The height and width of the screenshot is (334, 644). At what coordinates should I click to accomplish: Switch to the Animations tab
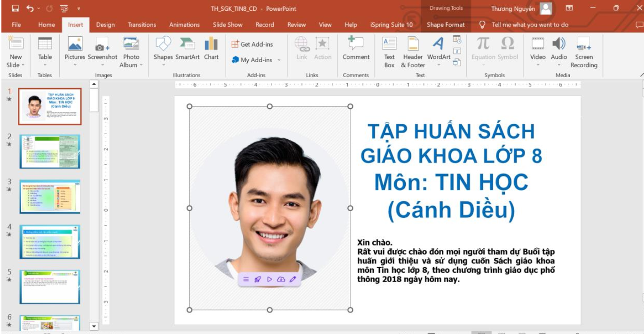(184, 25)
